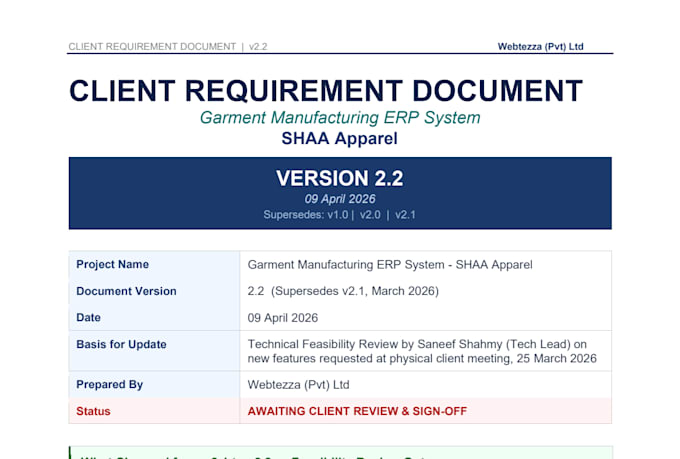Image resolution: width=680 pixels, height=459 pixels.
Task: Click the subtitle 'Garment Manufacturing ERP System'
Action: click(x=340, y=118)
